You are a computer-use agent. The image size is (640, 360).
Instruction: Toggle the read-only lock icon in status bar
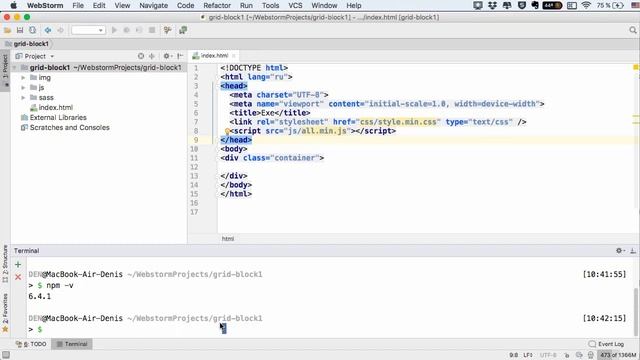(x=567, y=355)
